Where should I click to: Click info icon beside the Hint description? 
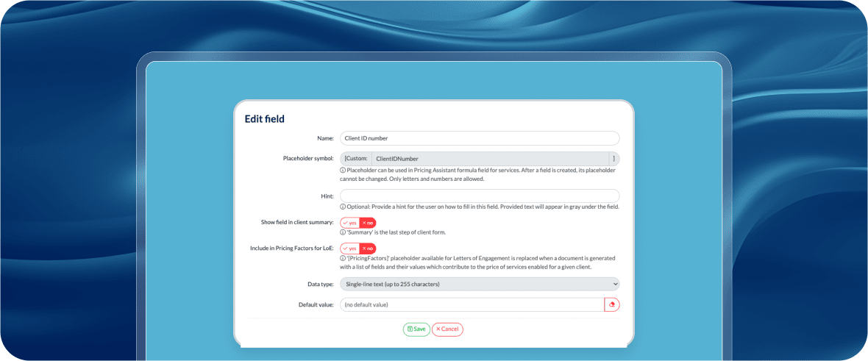coord(343,207)
